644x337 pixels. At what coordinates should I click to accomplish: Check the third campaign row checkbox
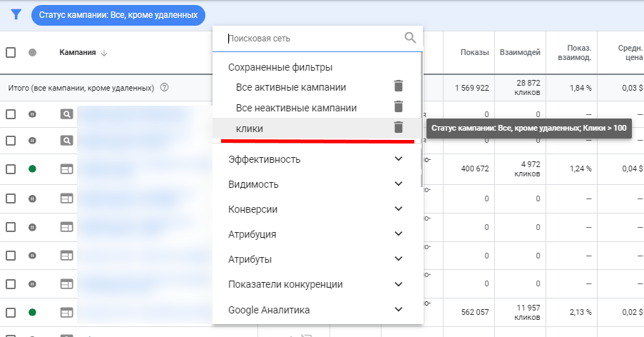(x=11, y=169)
